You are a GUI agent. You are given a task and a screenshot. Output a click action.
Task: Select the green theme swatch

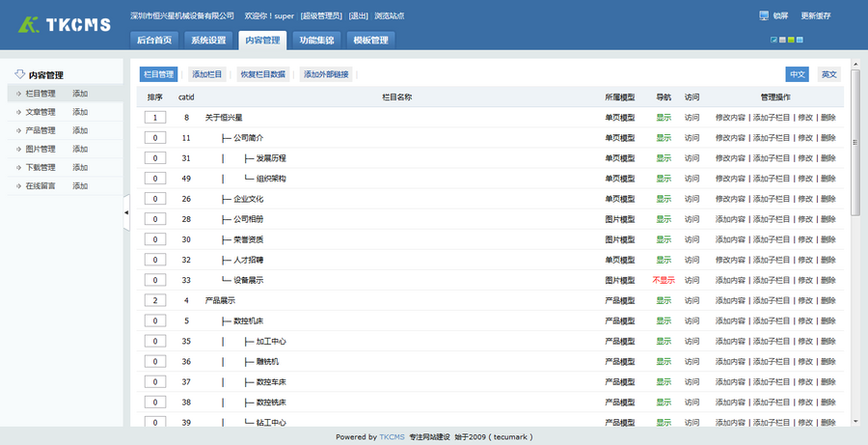[x=791, y=40]
